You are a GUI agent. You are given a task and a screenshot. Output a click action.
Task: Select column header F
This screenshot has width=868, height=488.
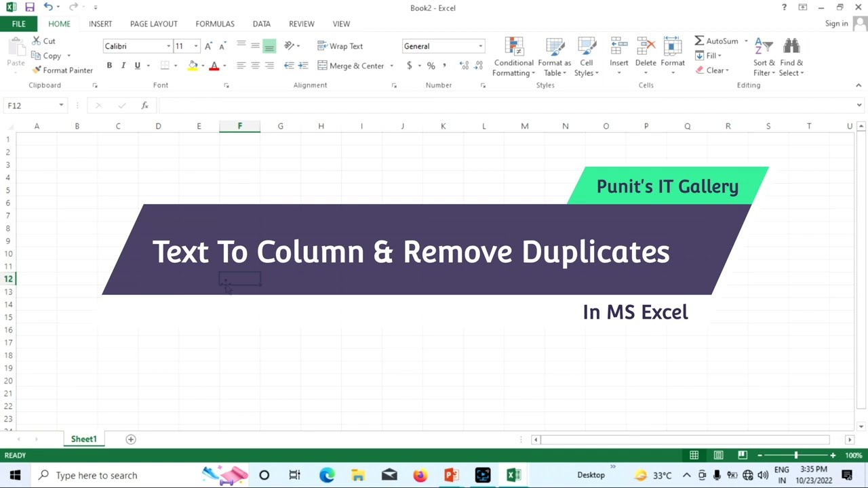coord(239,126)
